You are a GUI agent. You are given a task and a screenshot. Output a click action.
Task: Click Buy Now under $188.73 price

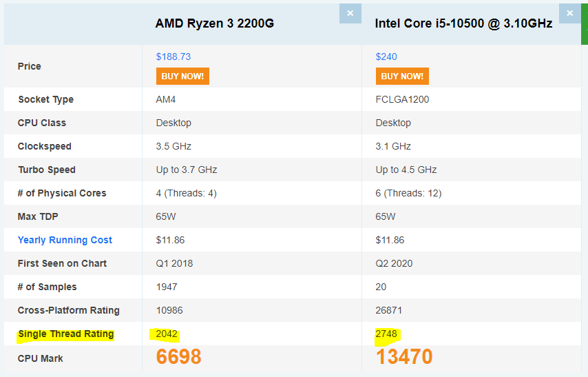pyautogui.click(x=182, y=77)
